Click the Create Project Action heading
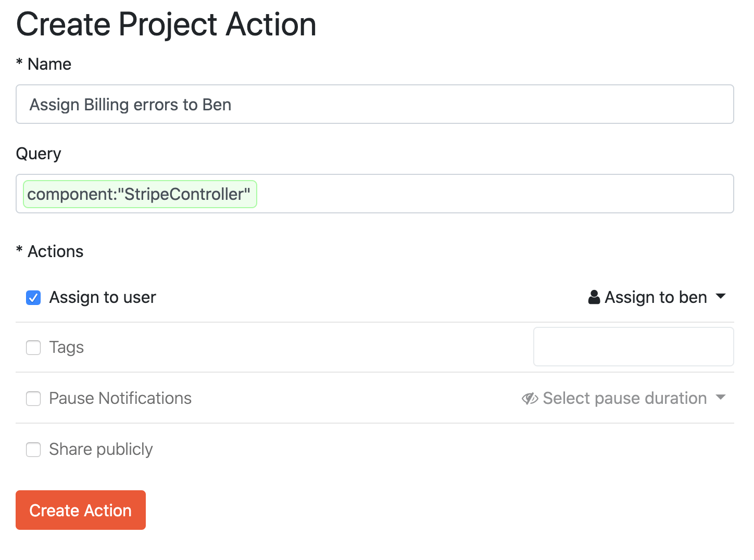Image resolution: width=754 pixels, height=560 pixels. (166, 24)
